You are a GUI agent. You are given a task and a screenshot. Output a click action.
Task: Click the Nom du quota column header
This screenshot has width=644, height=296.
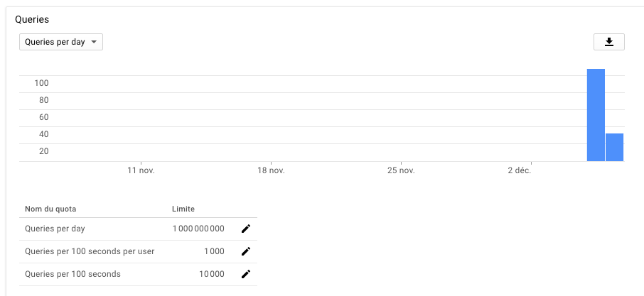50,209
